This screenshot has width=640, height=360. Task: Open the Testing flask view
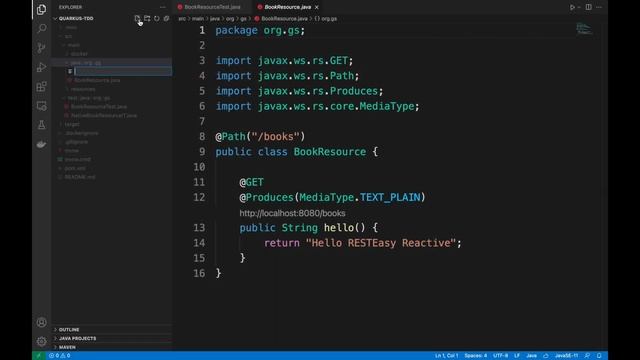41,125
